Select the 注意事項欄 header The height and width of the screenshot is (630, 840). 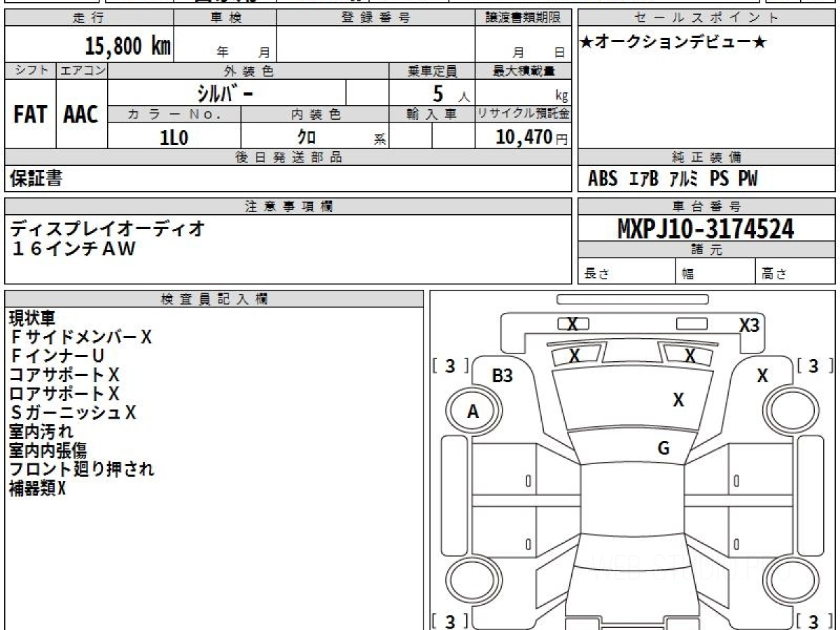[288, 206]
